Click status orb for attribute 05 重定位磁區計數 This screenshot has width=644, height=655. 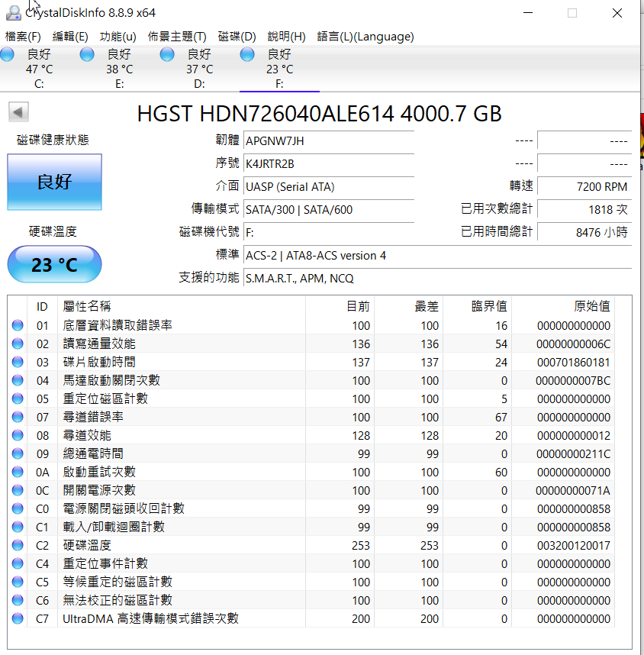pos(18,398)
